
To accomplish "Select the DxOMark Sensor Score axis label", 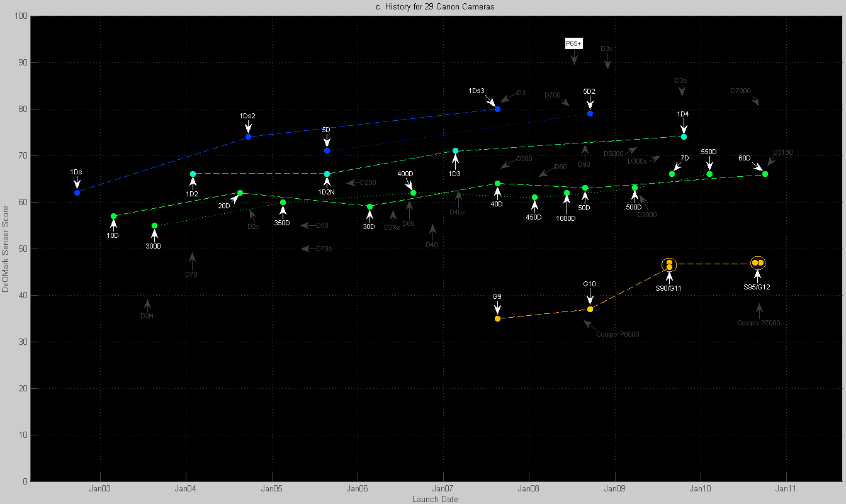I will pyautogui.click(x=6, y=249).
